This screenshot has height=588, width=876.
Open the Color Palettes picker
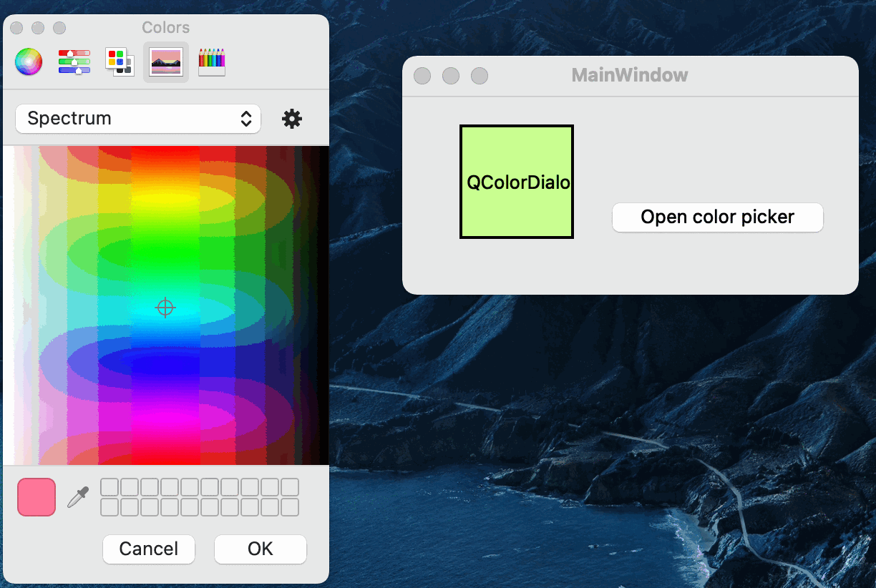pyautogui.click(x=120, y=62)
